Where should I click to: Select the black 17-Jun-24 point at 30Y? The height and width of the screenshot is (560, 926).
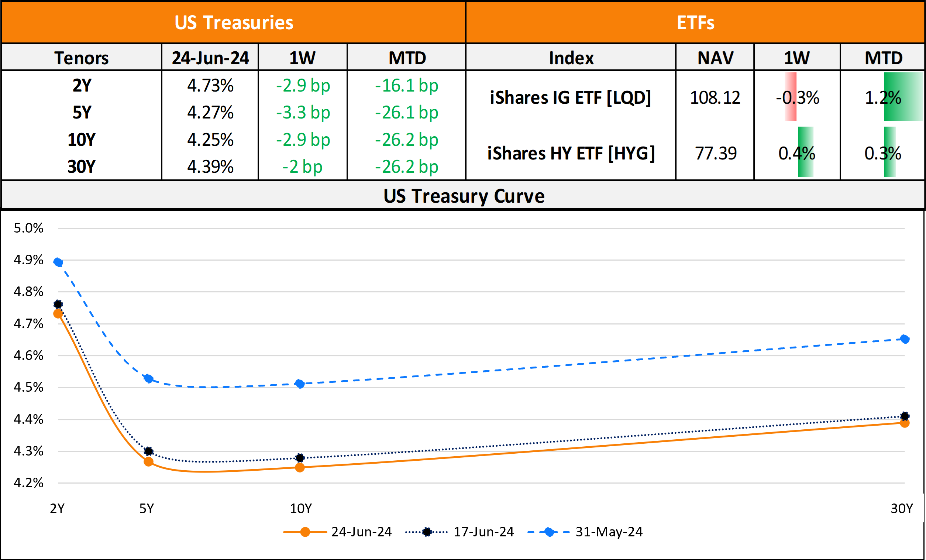(905, 416)
